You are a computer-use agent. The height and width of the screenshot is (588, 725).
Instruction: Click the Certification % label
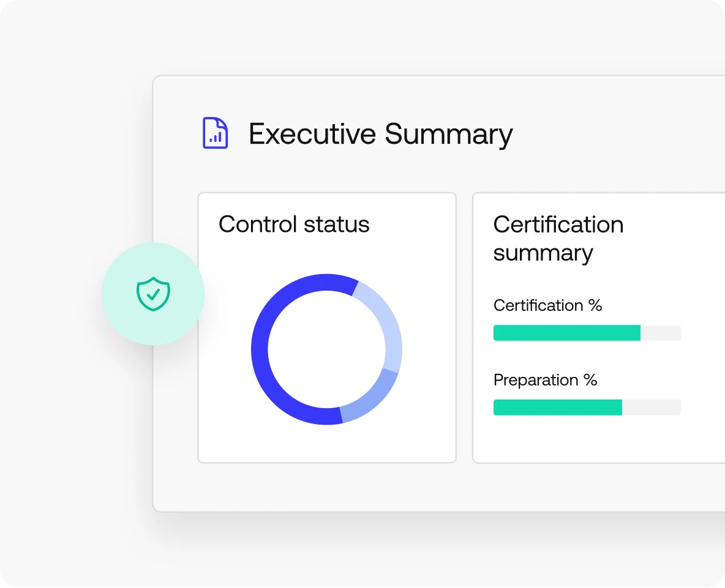(x=547, y=305)
